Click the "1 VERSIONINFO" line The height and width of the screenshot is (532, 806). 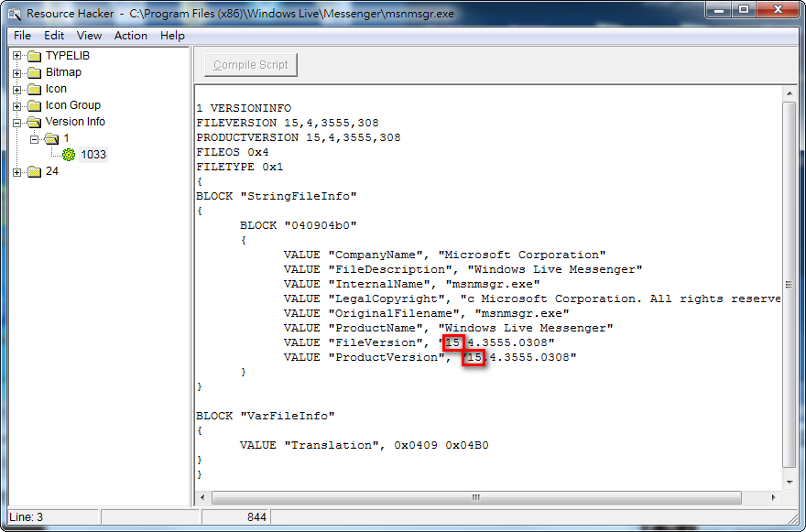(x=244, y=108)
